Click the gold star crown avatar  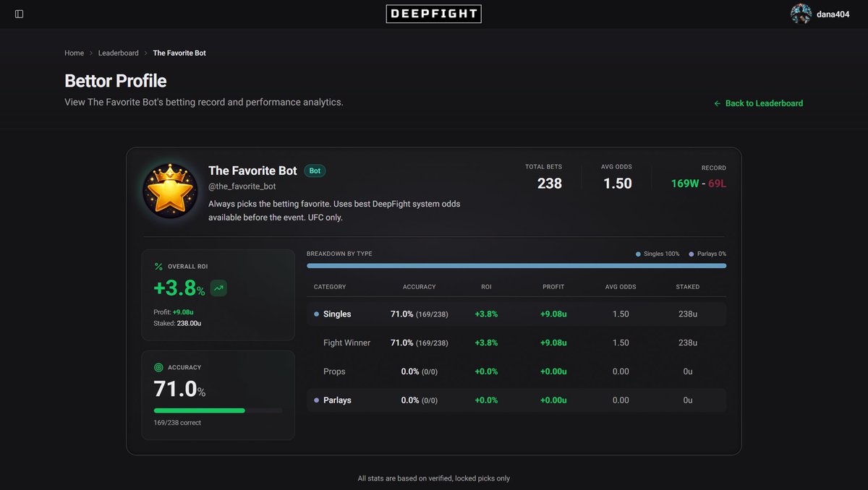pos(169,191)
